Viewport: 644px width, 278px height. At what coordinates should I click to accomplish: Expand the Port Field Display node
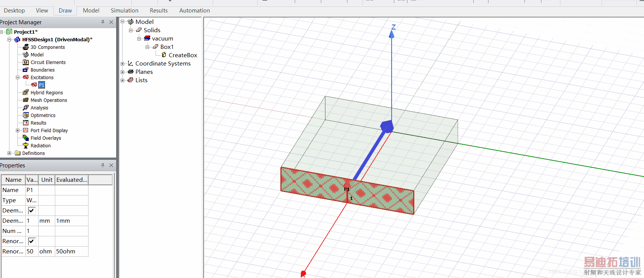pyautogui.click(x=18, y=130)
